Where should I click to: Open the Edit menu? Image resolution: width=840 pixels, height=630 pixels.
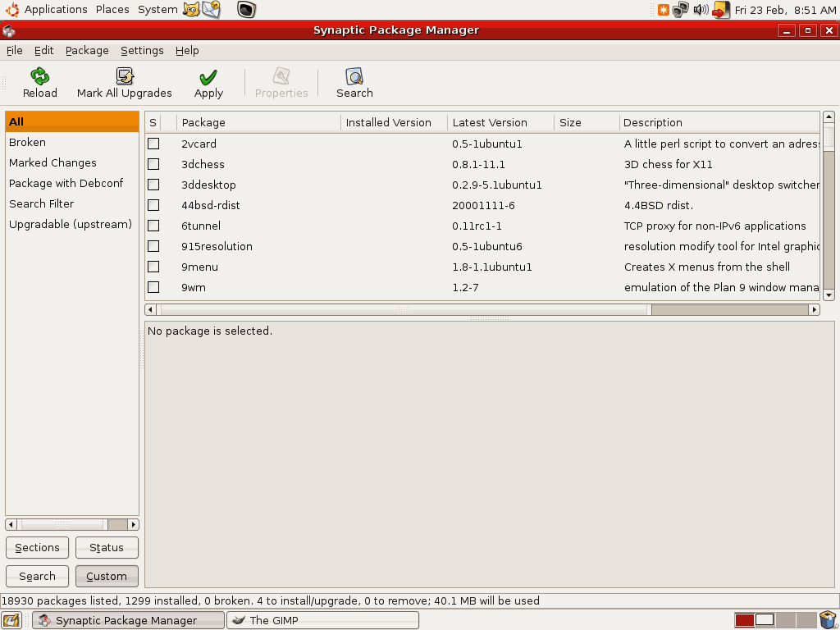[x=44, y=50]
